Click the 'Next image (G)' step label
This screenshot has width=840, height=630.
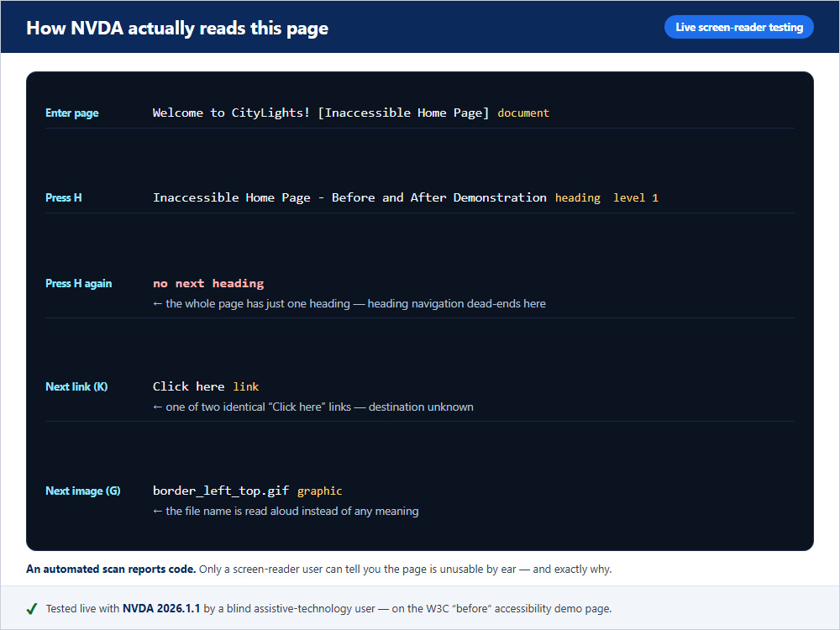pyautogui.click(x=83, y=491)
